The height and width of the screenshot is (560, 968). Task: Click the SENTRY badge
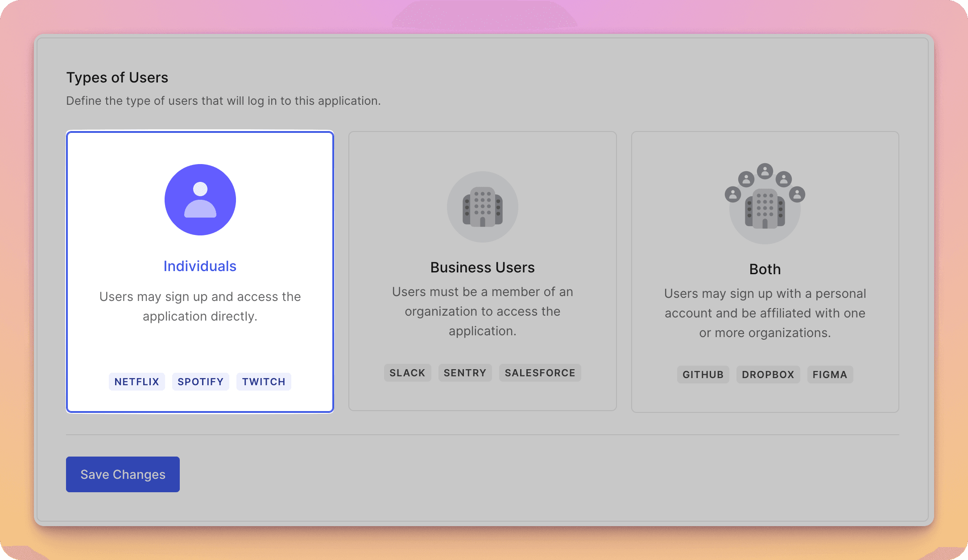[465, 372]
